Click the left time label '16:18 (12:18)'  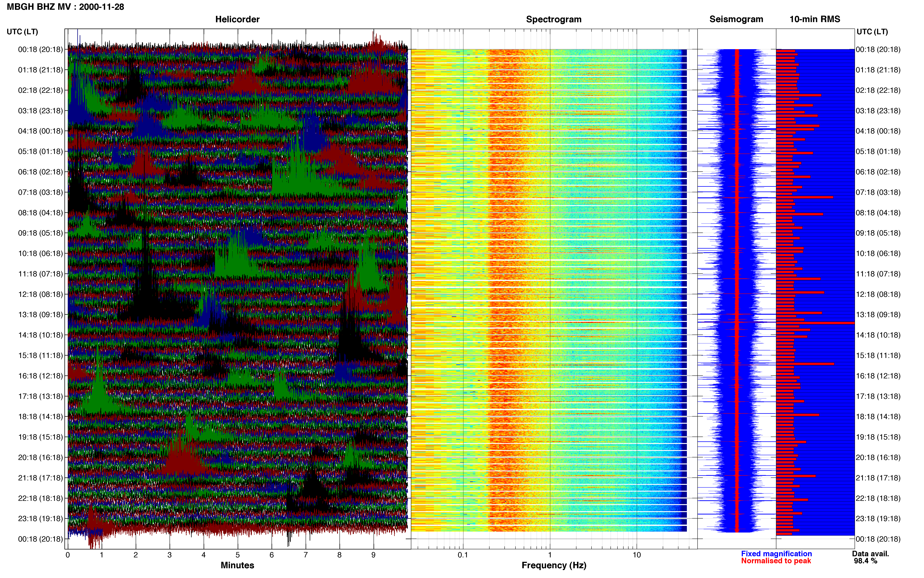41,376
